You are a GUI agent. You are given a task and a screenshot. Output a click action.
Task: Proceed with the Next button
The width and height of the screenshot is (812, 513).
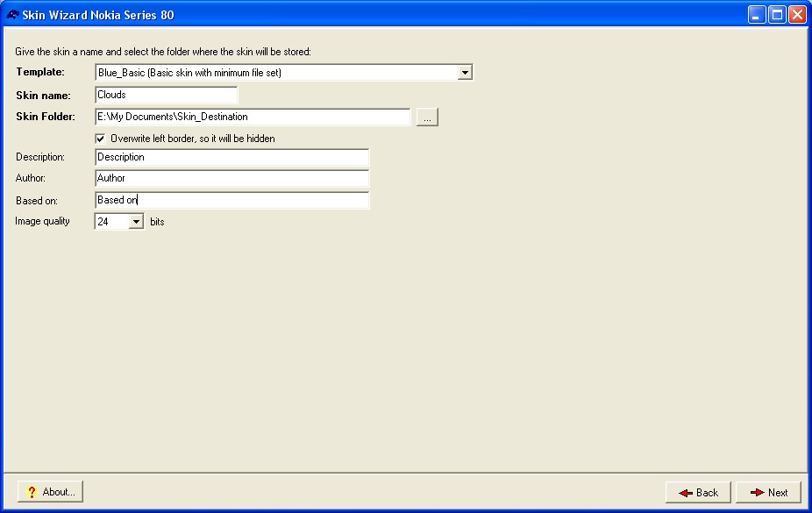(x=768, y=493)
